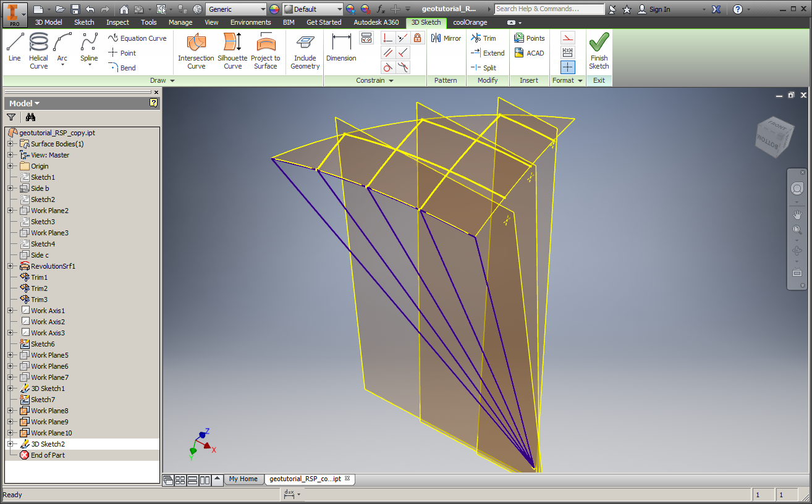Screen dimensions: 812x504
Task: Insert an ACAD file
Action: click(x=529, y=53)
